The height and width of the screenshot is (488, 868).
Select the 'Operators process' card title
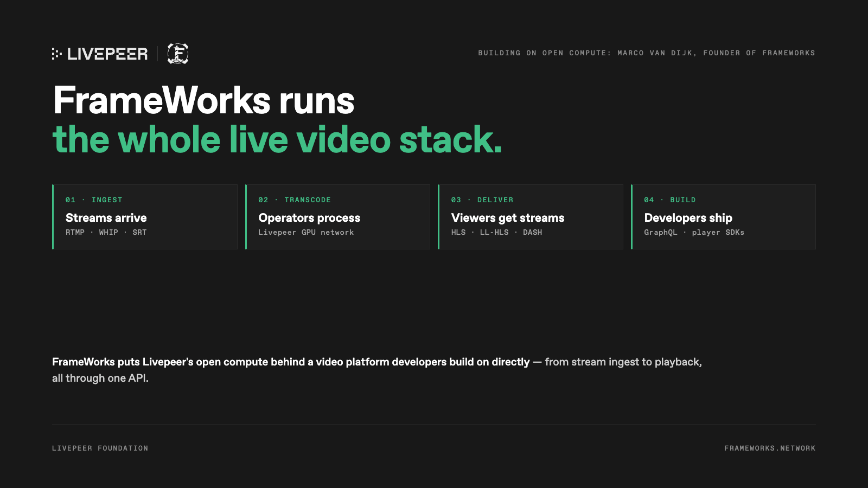point(309,218)
